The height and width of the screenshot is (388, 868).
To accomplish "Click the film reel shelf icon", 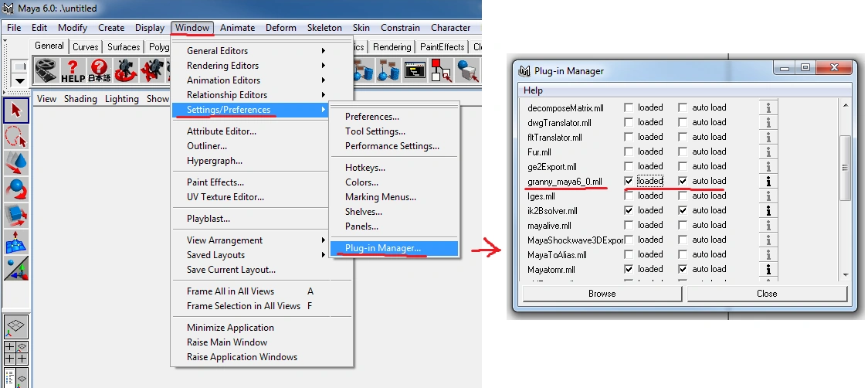I will click(46, 70).
